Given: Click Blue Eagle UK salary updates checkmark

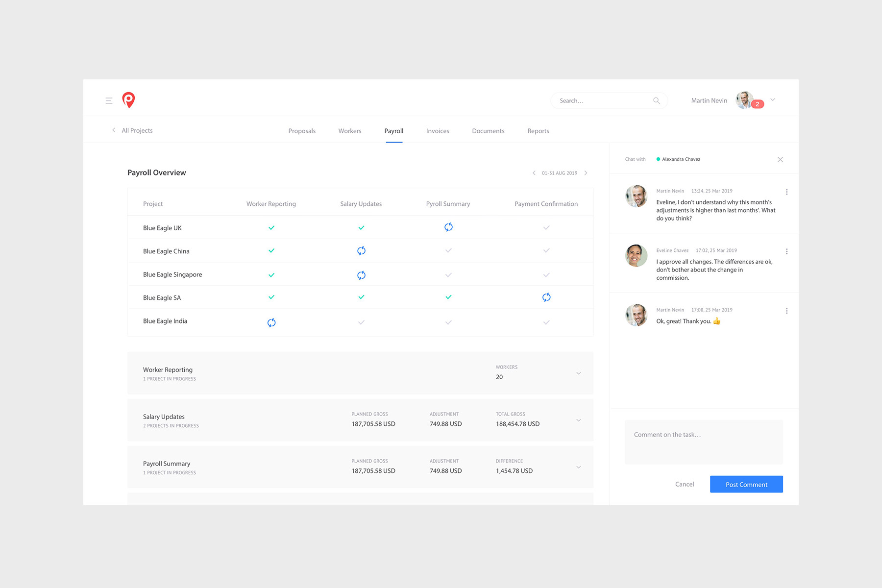Looking at the screenshot, I should [361, 228].
